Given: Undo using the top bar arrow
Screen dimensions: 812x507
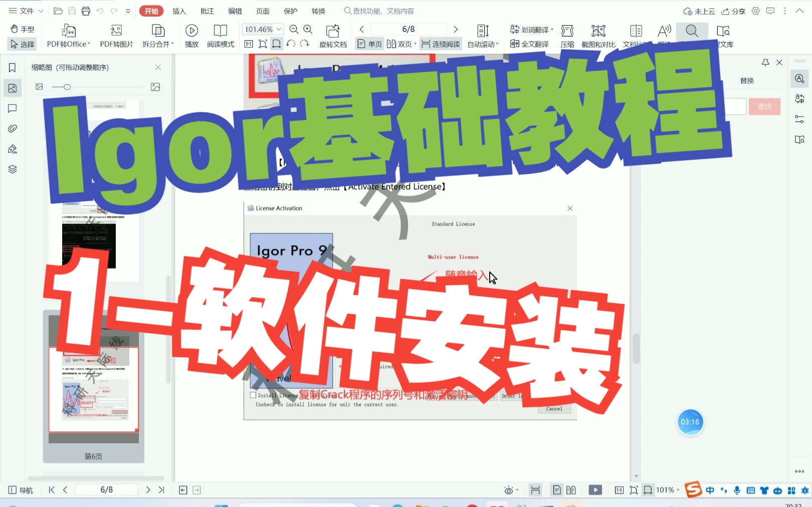Looking at the screenshot, I should 100,11.
